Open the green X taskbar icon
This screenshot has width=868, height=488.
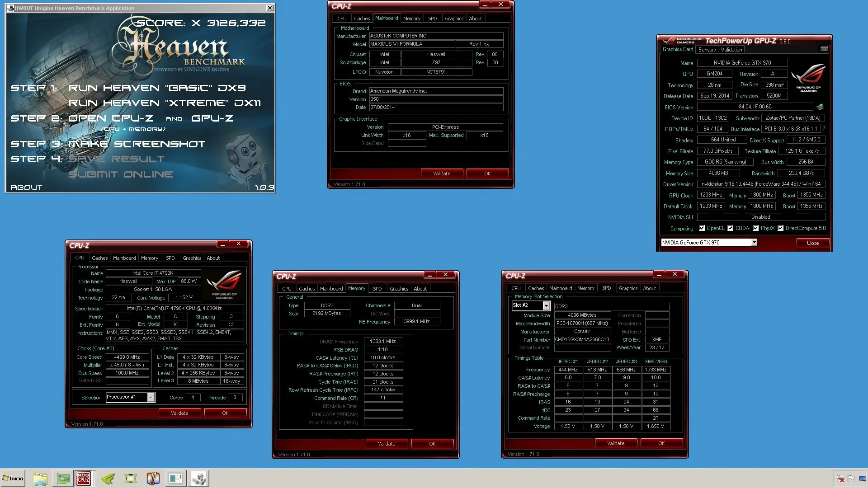pos(131,478)
